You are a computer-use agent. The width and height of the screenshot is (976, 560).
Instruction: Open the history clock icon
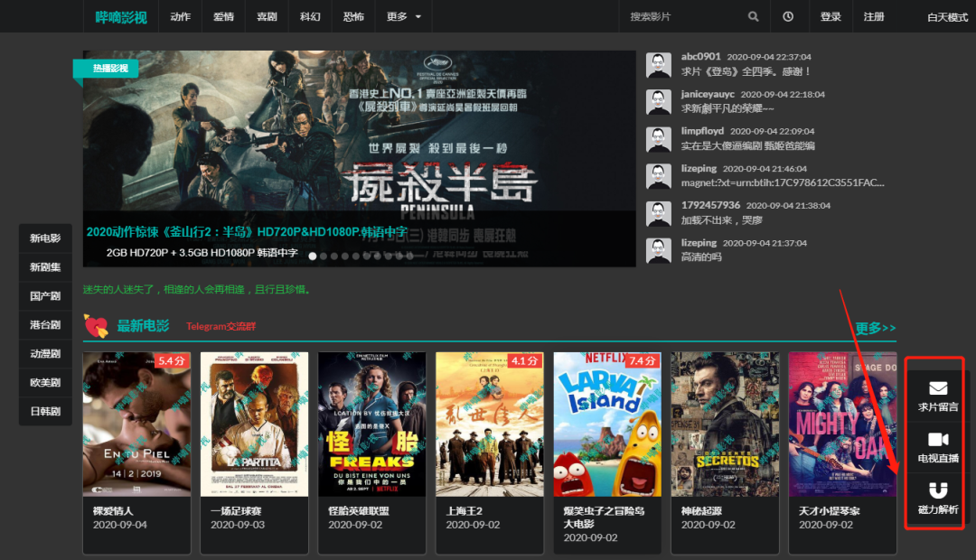788,17
